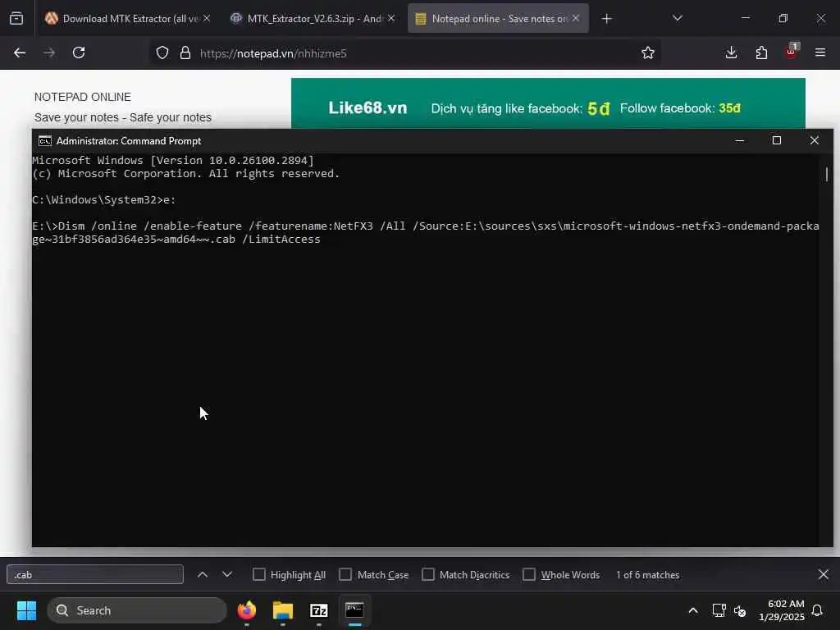Open Firefox from the taskbar

tap(246, 610)
